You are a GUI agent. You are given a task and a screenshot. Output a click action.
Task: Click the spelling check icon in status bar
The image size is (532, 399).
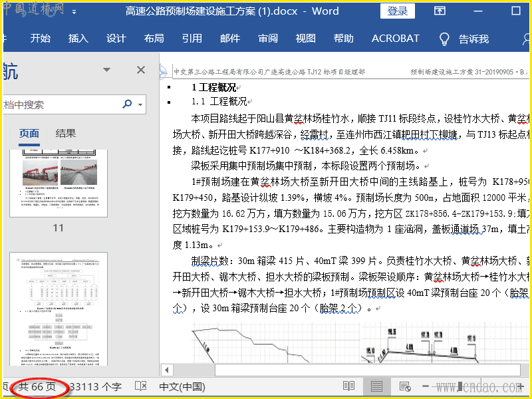coord(140,386)
